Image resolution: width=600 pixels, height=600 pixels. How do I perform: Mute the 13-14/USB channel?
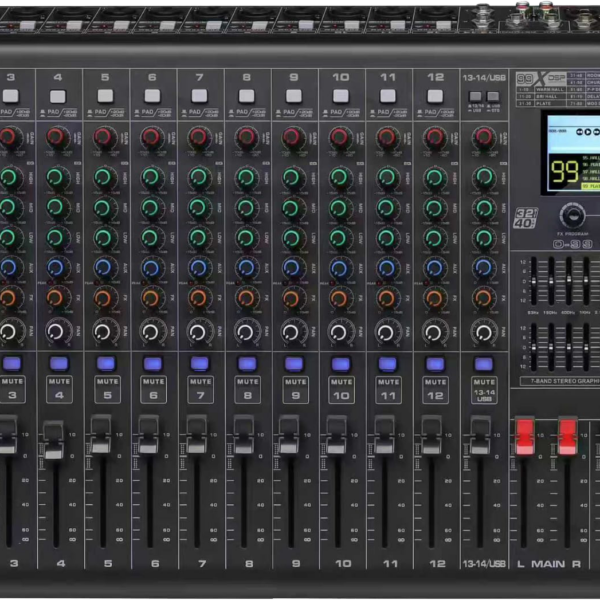pyautogui.click(x=484, y=364)
